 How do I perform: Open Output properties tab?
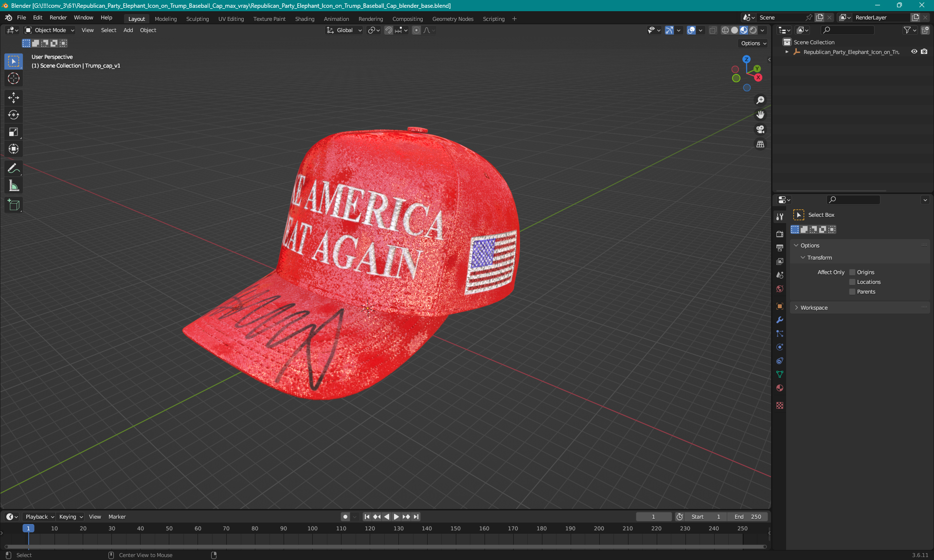click(x=780, y=247)
